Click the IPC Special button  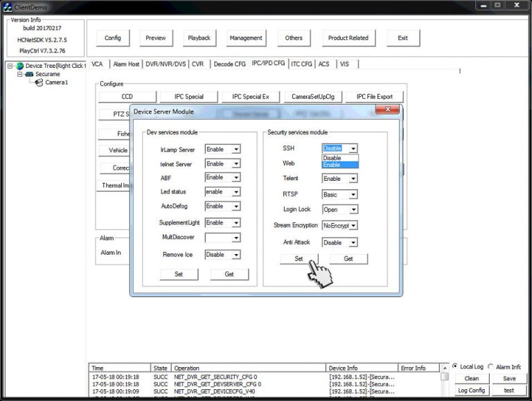(x=189, y=97)
